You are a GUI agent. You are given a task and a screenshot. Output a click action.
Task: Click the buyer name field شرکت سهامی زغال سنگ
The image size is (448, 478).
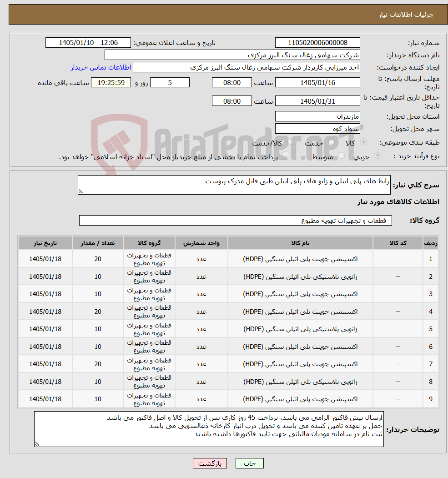232,55
